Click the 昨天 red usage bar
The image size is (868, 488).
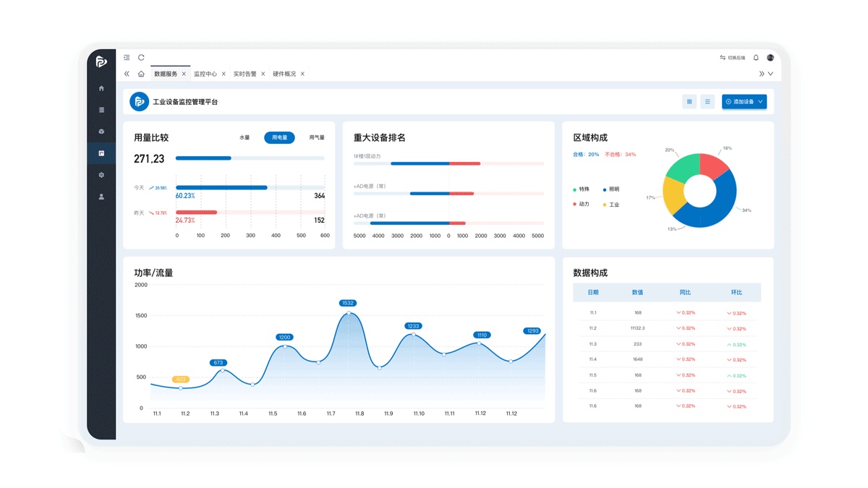196,213
